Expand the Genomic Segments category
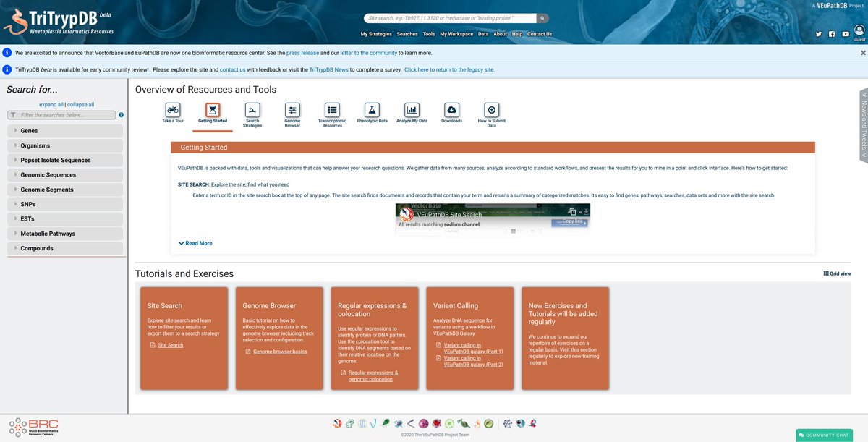868x442 pixels. coord(65,190)
